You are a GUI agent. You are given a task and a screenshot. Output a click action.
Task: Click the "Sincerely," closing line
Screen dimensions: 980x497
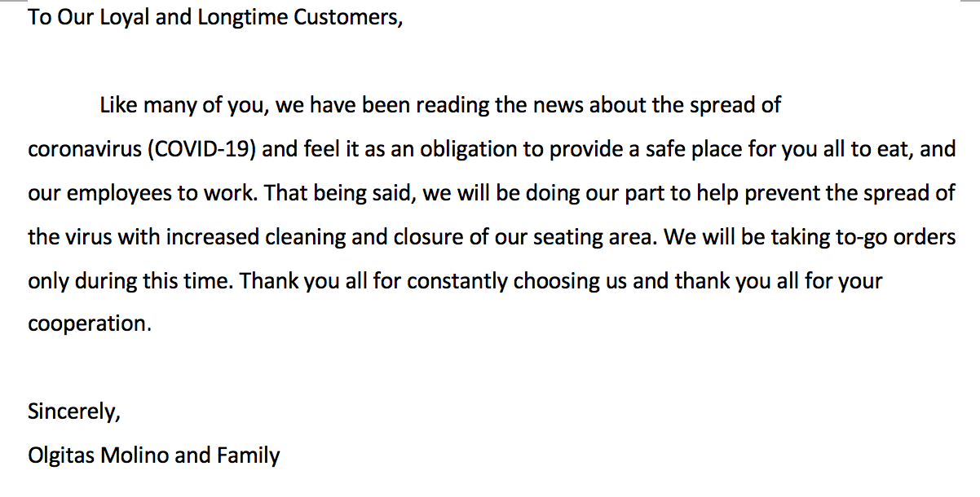(x=74, y=412)
